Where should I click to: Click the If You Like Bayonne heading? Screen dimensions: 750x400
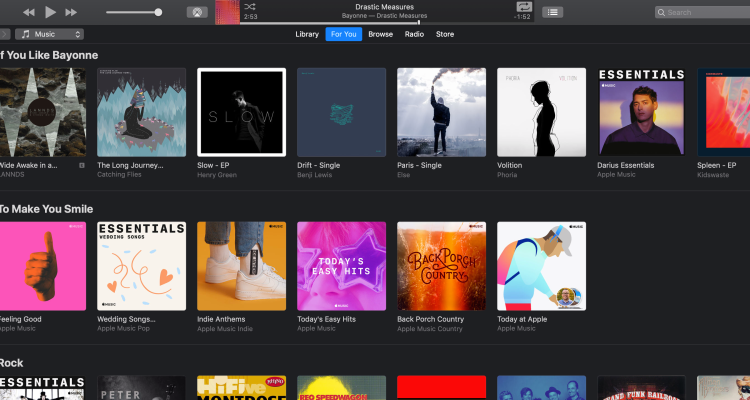49,55
